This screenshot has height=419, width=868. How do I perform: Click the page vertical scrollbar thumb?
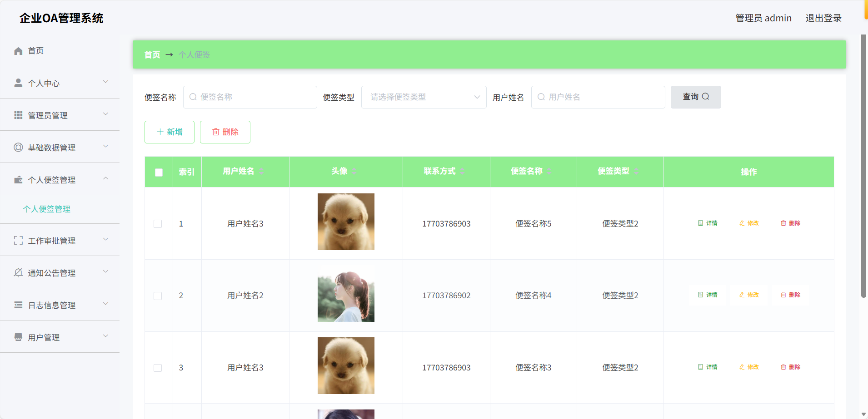[864, 166]
